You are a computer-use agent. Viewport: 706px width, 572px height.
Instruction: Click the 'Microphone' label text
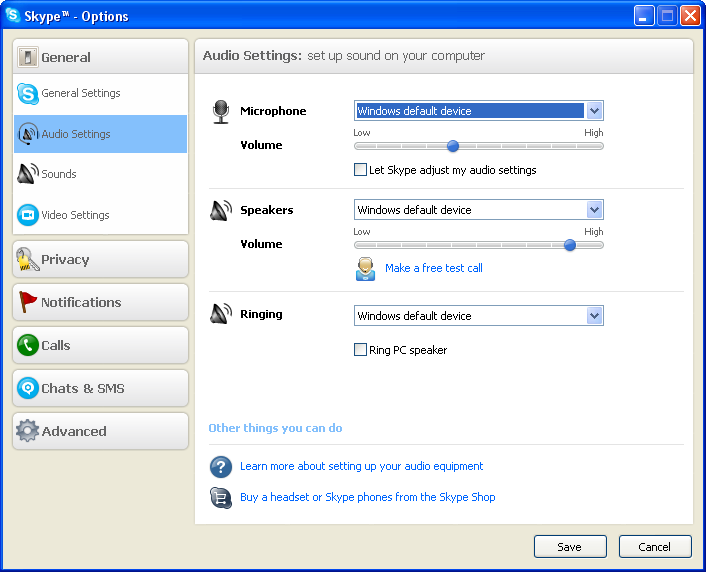273,111
